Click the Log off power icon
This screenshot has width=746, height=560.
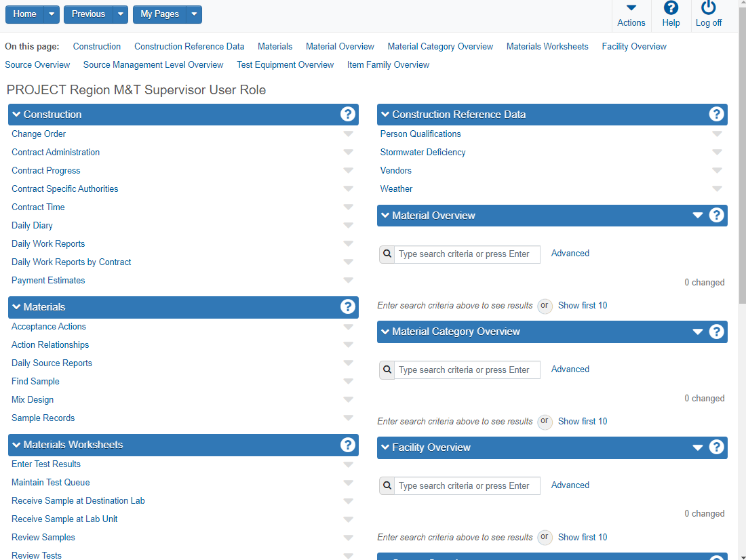[709, 8]
